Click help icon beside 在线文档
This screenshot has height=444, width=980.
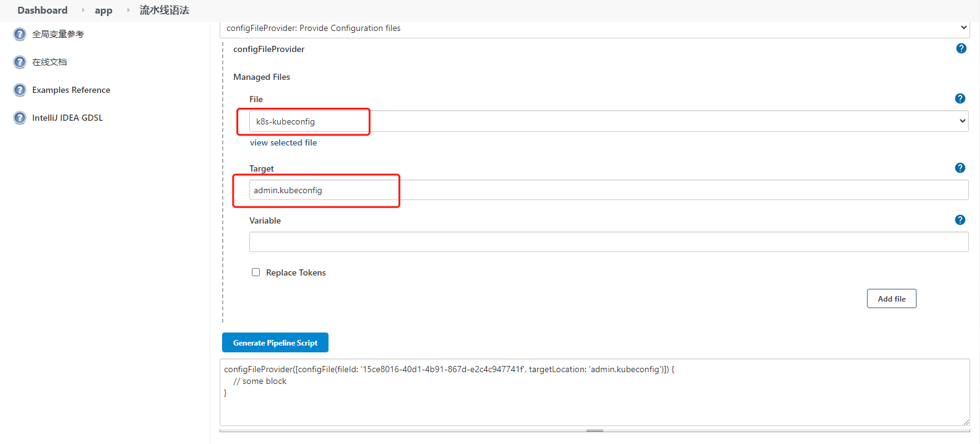point(20,62)
